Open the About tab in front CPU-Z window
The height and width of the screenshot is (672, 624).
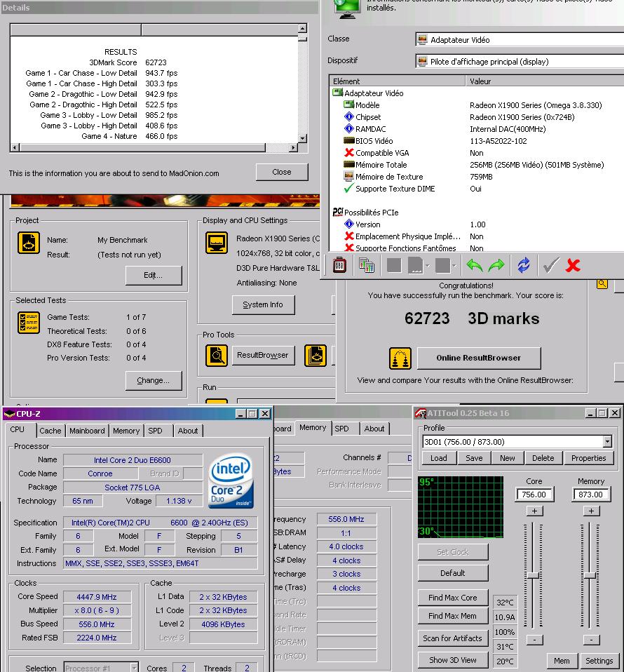(188, 431)
